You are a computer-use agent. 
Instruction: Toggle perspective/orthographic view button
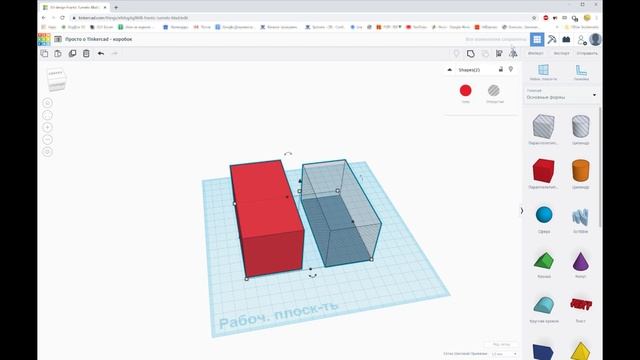[x=47, y=152]
